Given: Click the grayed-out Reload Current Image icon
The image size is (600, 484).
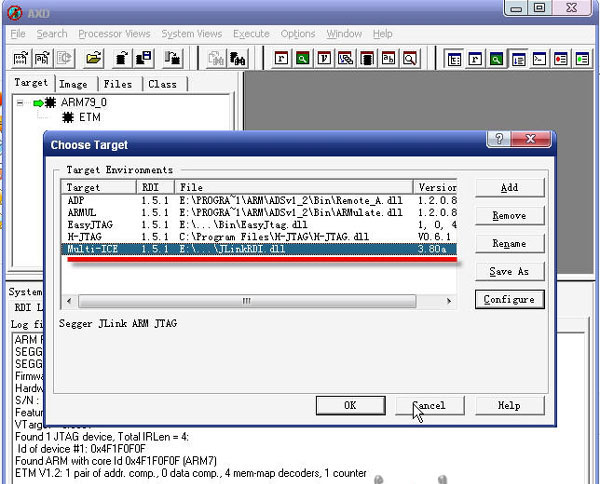Looking at the screenshot, I should [64, 59].
